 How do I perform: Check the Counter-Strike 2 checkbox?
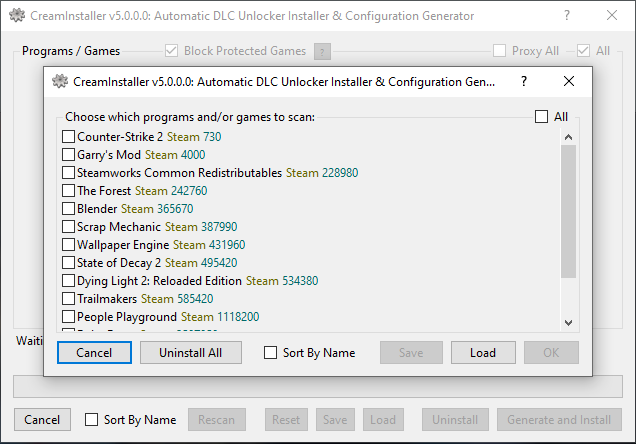(x=68, y=137)
